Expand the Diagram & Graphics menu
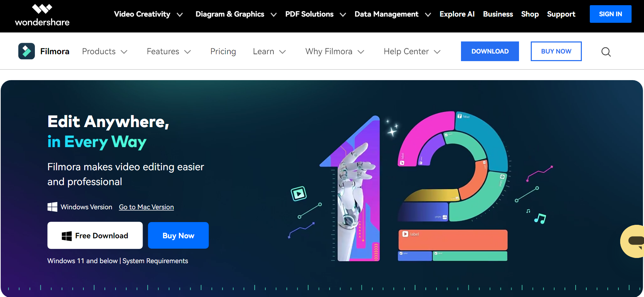Image resolution: width=644 pixels, height=297 pixels. (236, 14)
